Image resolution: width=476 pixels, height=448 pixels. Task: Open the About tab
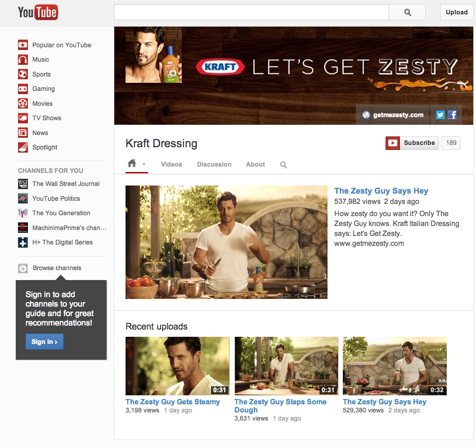(x=255, y=164)
